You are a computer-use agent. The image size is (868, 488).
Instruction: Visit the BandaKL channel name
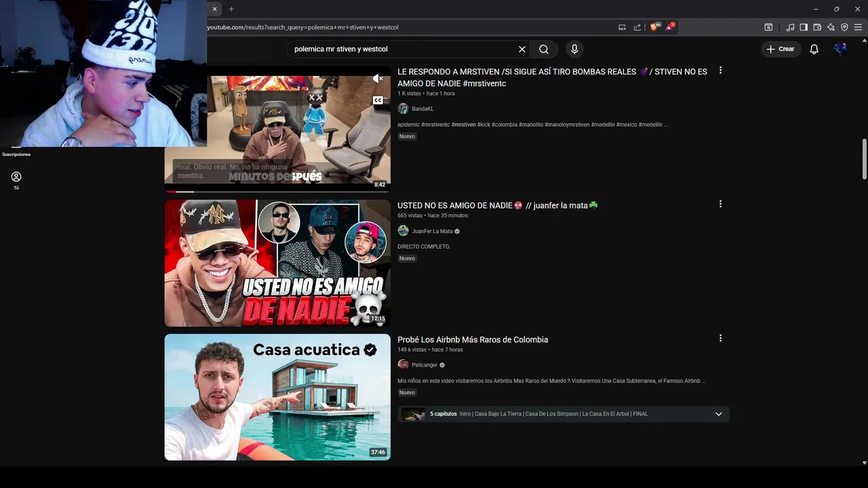tap(422, 109)
